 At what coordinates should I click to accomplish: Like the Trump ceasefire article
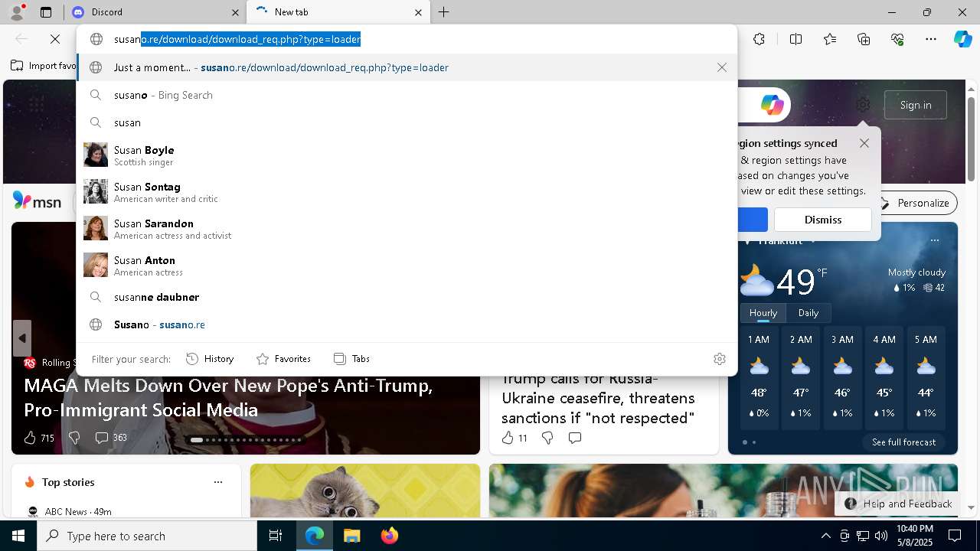click(507, 438)
